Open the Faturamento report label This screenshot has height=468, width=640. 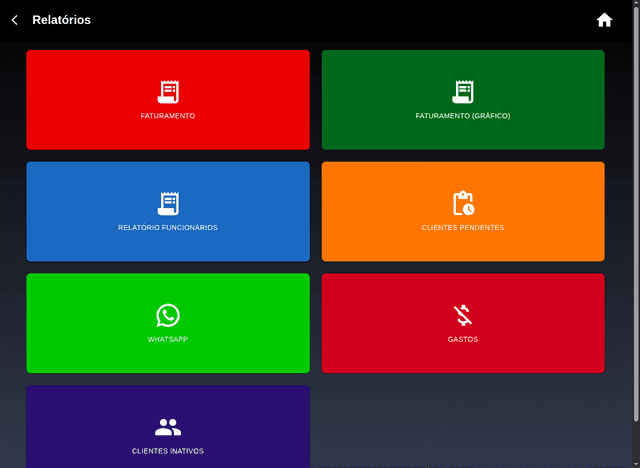tap(168, 116)
